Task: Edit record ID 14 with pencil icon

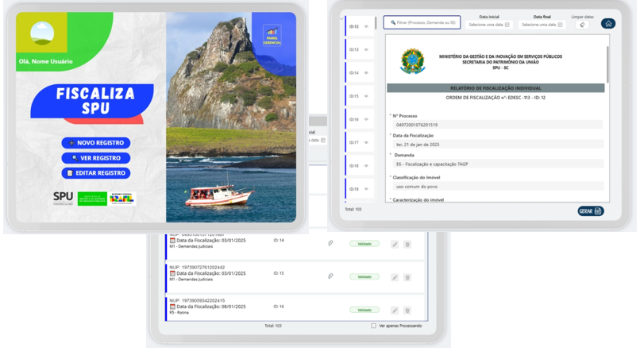Action: pyautogui.click(x=395, y=245)
